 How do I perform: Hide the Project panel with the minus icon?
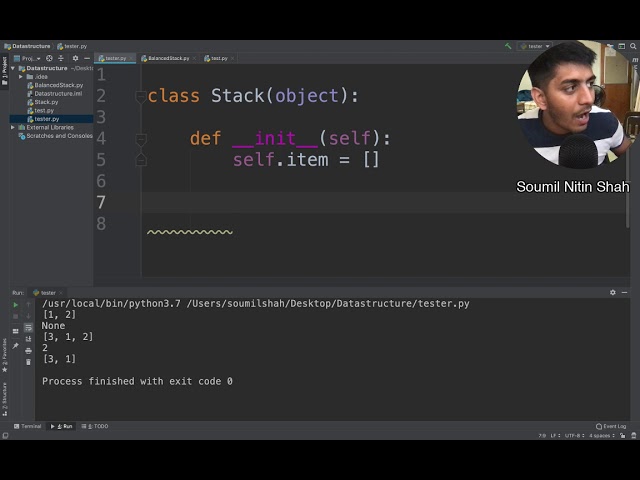pyautogui.click(x=87, y=58)
